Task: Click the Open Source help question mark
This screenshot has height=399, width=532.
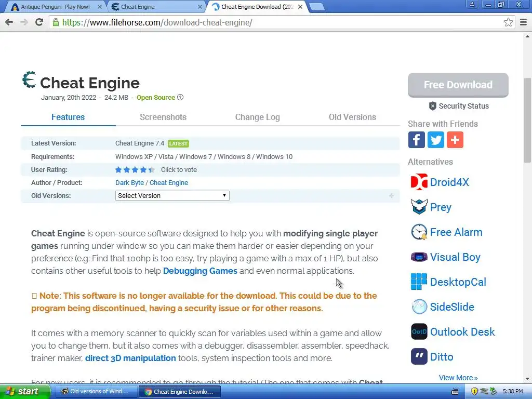Action: pyautogui.click(x=180, y=97)
